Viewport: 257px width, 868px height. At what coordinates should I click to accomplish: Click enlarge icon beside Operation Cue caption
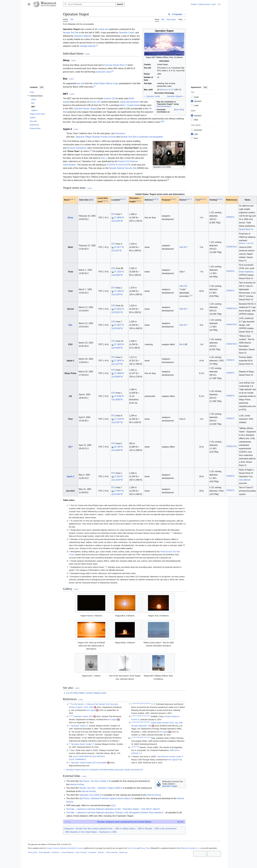pyautogui.click(x=184, y=166)
